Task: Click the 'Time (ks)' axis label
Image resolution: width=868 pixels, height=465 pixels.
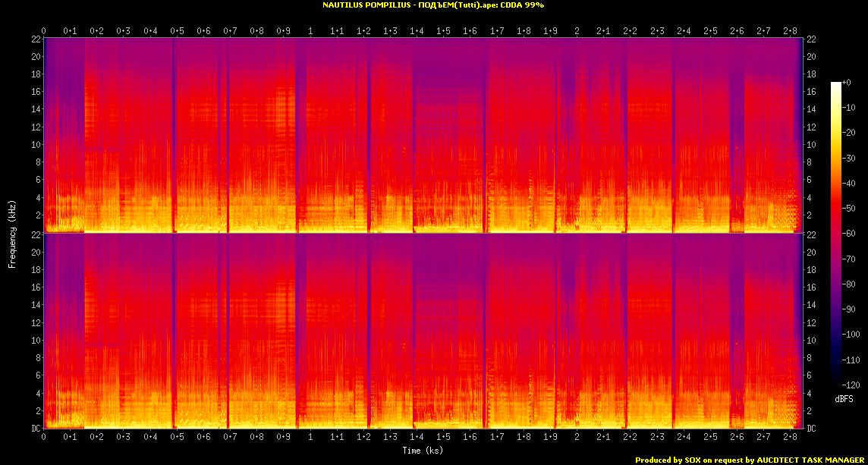Action: click(x=422, y=451)
